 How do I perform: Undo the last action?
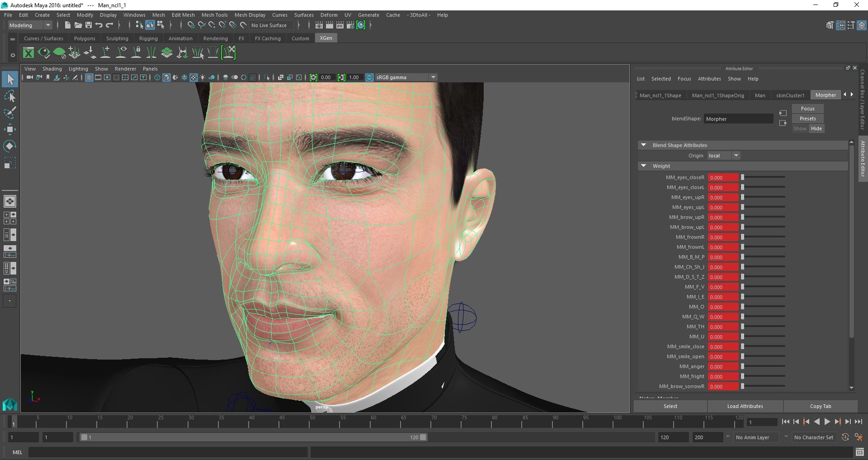[99, 25]
